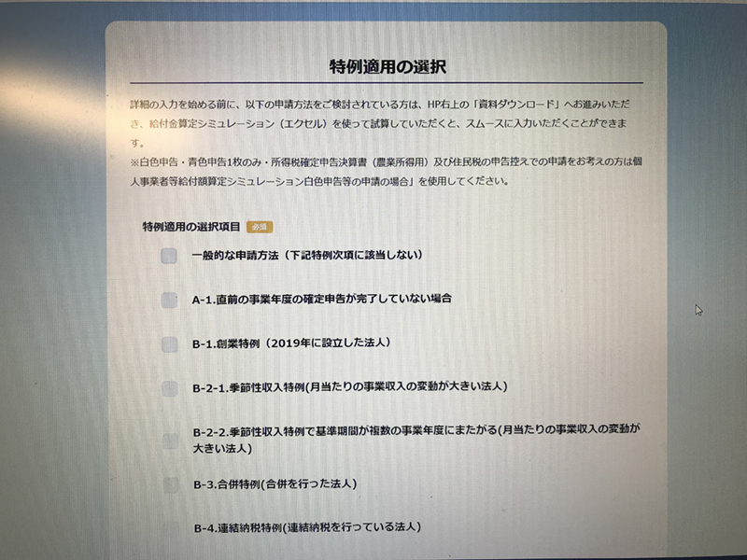Select A-1 直前の事業年度 checkbox
Viewport: 747px width, 560px height.
169,300
